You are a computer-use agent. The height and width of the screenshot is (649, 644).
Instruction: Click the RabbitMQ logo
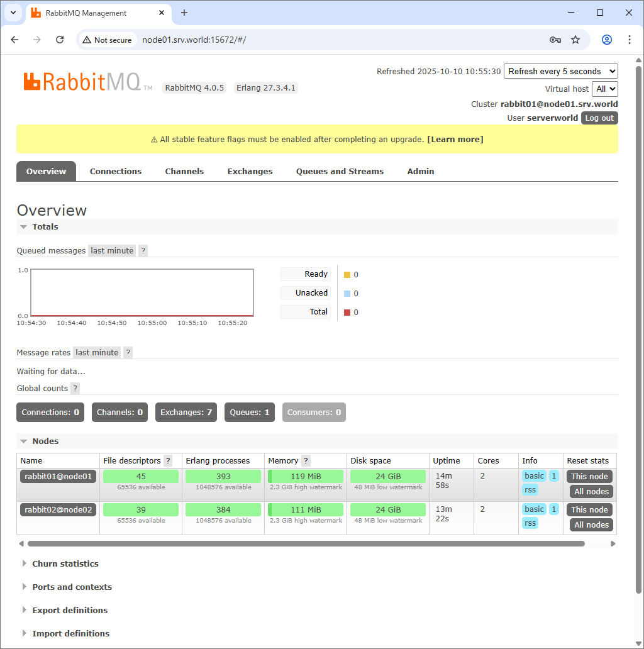point(82,82)
